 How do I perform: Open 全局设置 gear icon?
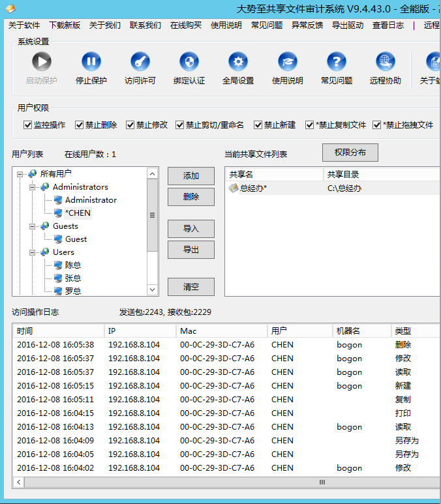click(x=238, y=63)
